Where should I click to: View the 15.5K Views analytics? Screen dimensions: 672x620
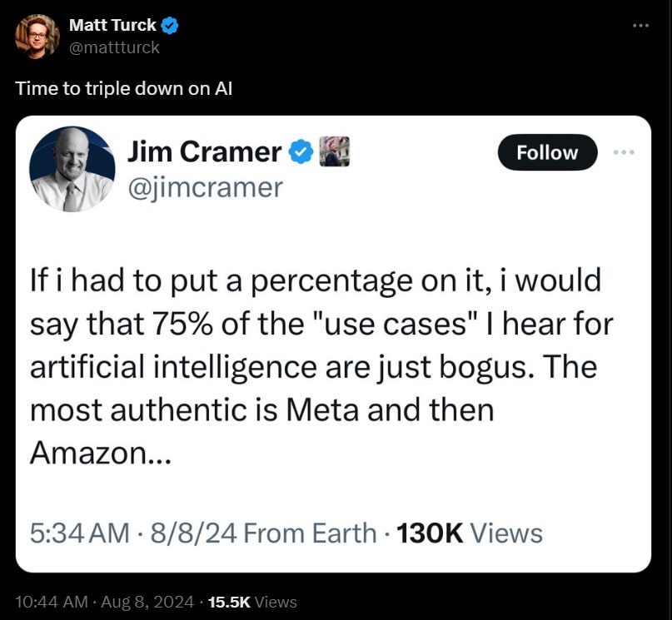[x=252, y=602]
